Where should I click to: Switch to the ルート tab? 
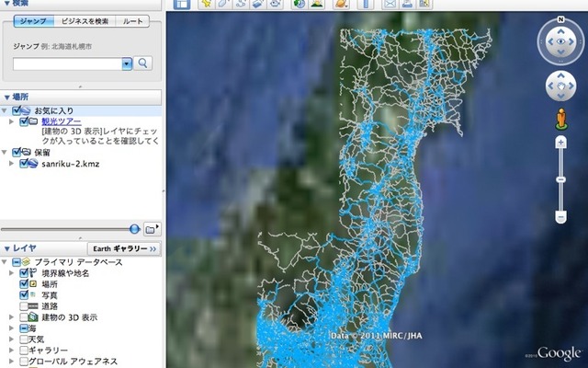coord(132,21)
